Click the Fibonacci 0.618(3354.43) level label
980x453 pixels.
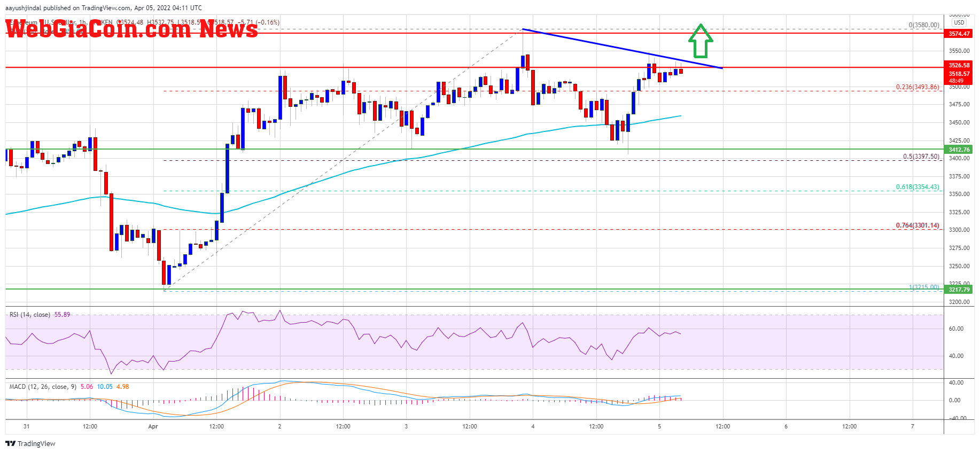(x=917, y=187)
